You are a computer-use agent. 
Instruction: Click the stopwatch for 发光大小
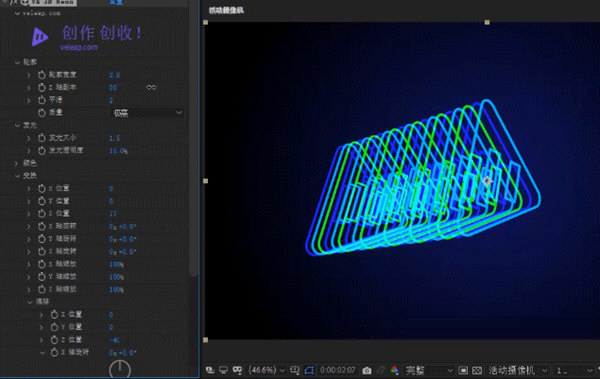(42, 138)
